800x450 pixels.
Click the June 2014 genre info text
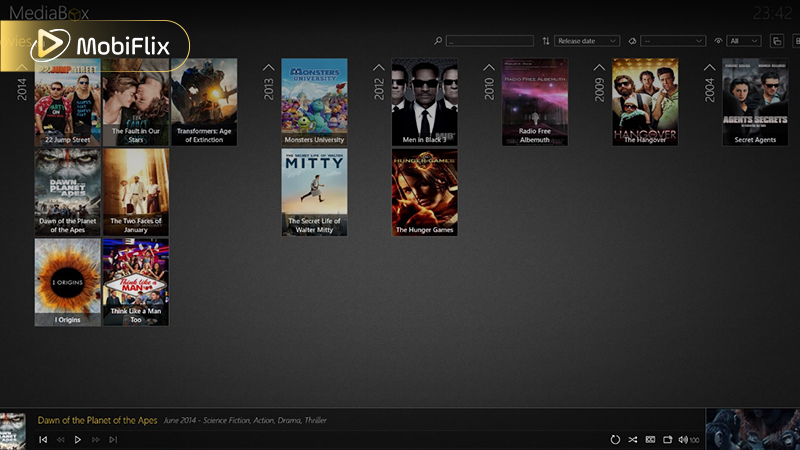click(245, 420)
